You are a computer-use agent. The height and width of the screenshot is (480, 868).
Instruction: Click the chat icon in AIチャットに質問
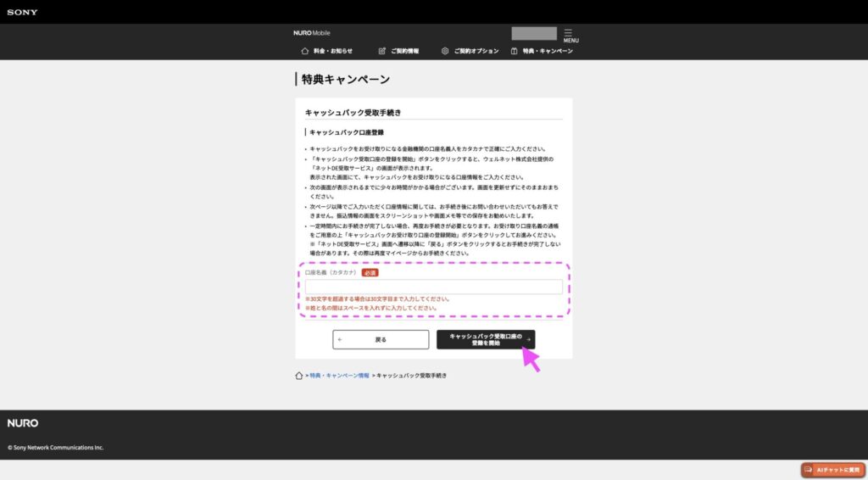pyautogui.click(x=809, y=469)
